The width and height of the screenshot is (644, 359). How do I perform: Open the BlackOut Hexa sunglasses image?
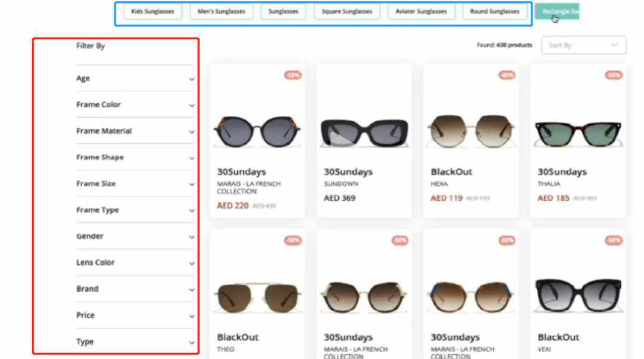(471, 131)
